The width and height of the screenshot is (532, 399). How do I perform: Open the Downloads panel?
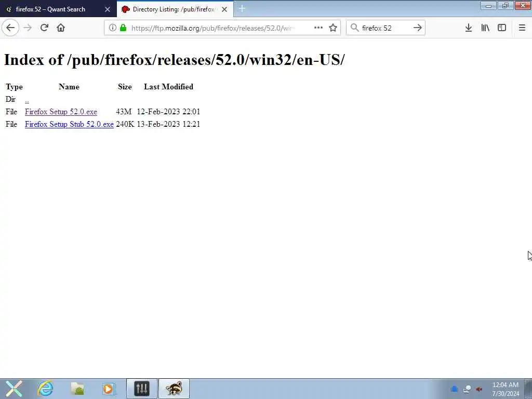(x=469, y=28)
